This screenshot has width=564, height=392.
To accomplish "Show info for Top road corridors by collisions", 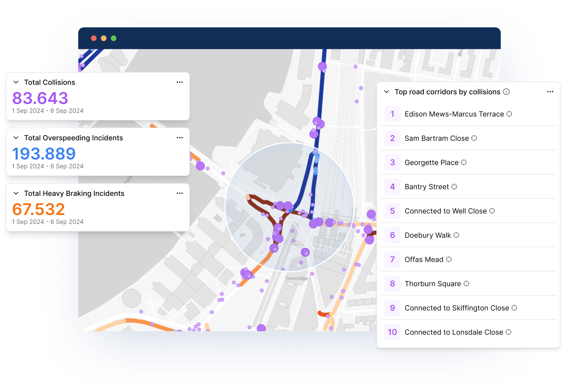I will (x=506, y=92).
